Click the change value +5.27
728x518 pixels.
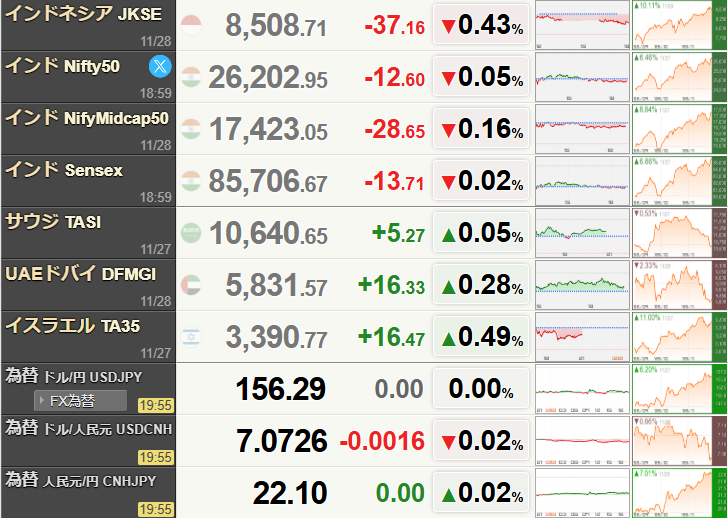pos(398,233)
